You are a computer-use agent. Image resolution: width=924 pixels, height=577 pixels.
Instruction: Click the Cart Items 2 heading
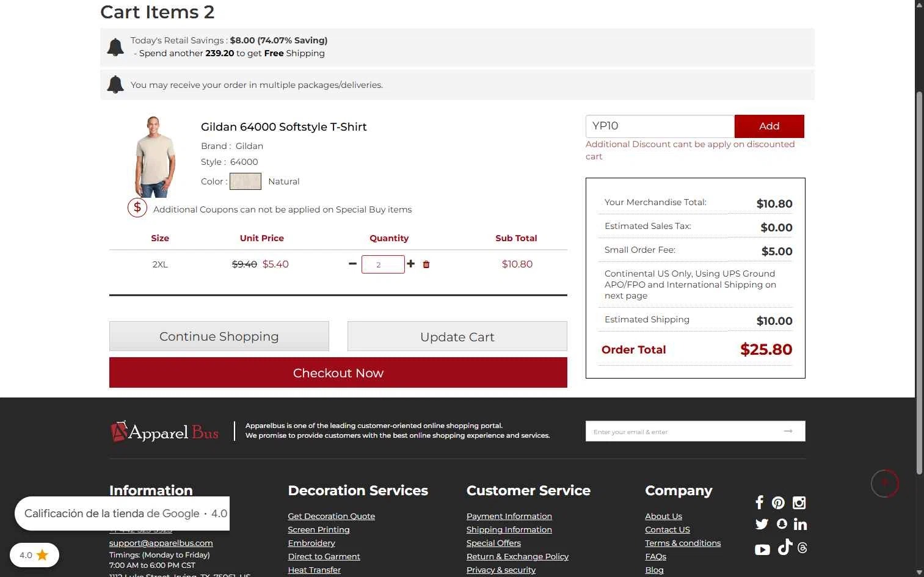click(158, 12)
